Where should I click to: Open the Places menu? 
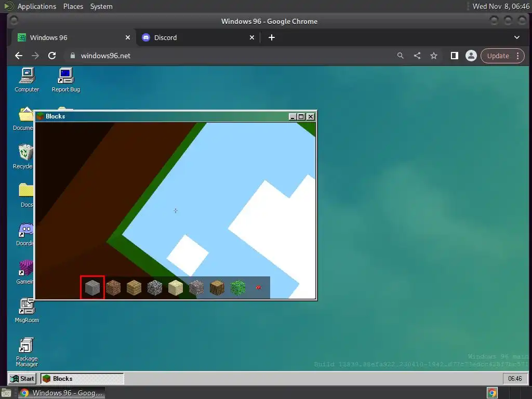click(73, 6)
